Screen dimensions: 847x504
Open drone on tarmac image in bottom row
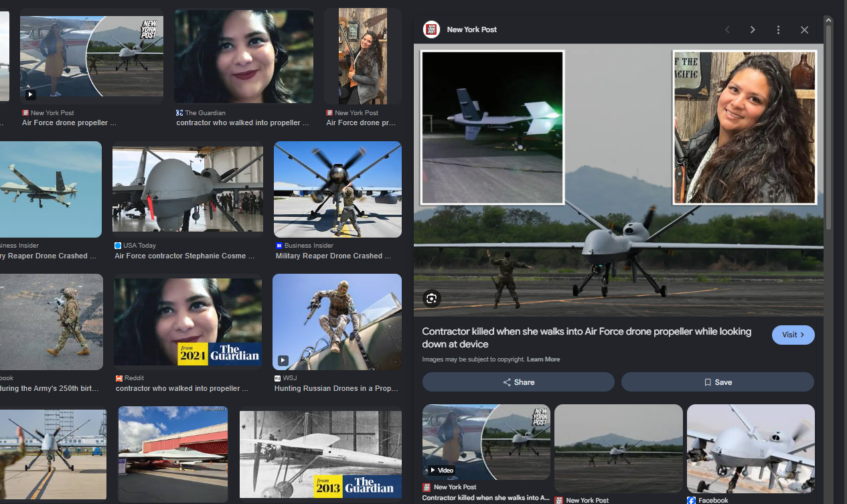pos(54,454)
